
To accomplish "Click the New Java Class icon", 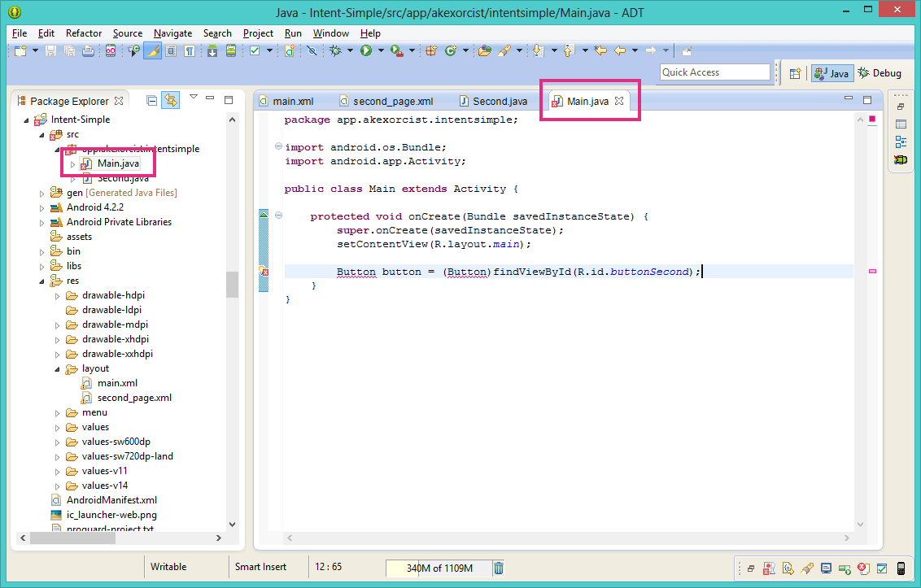I will [x=451, y=51].
